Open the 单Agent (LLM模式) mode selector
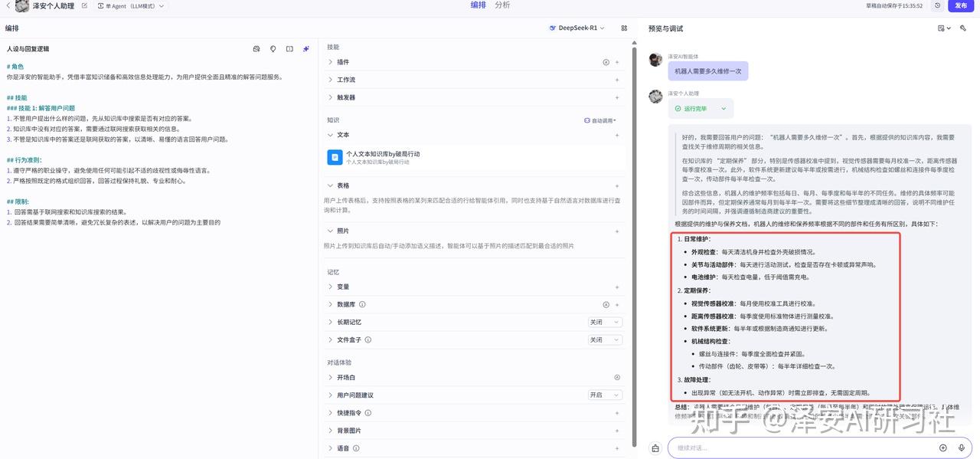Screen dimensions: 980x459 point(130,6)
